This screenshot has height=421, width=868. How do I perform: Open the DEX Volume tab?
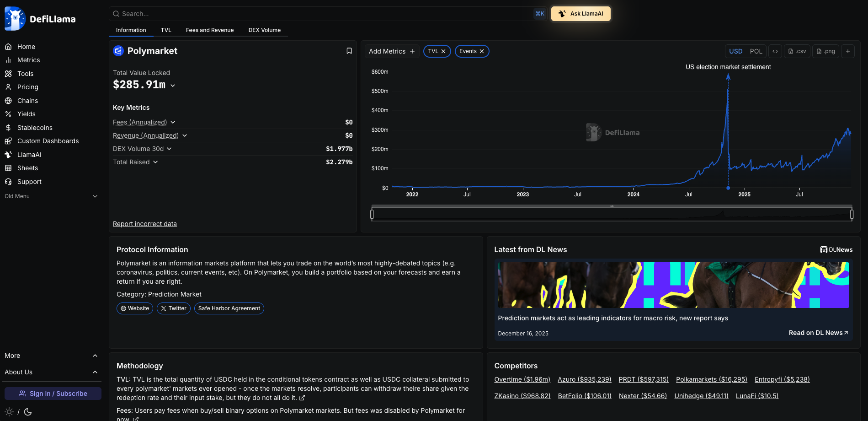point(264,30)
